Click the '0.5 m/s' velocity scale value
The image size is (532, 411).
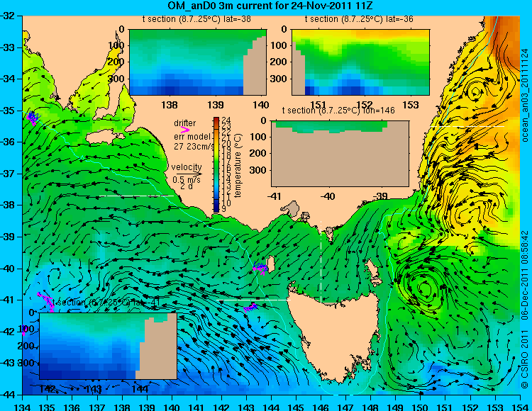tap(187, 180)
